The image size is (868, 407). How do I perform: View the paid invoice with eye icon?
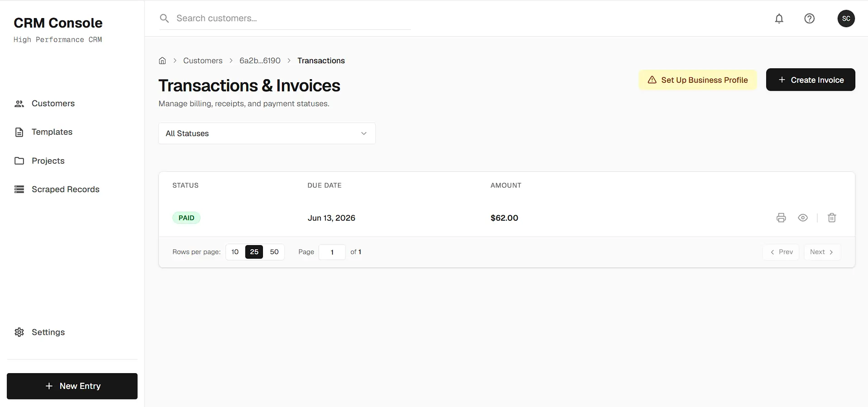pos(803,218)
